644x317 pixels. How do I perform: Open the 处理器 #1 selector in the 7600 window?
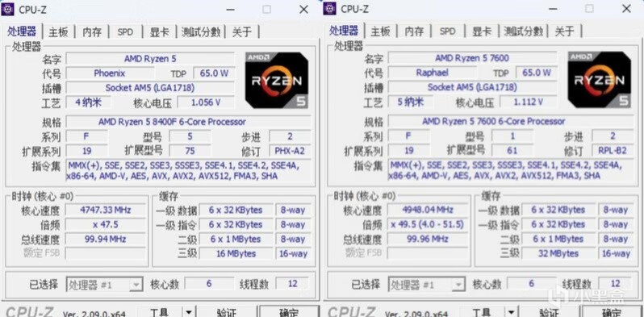(x=427, y=284)
